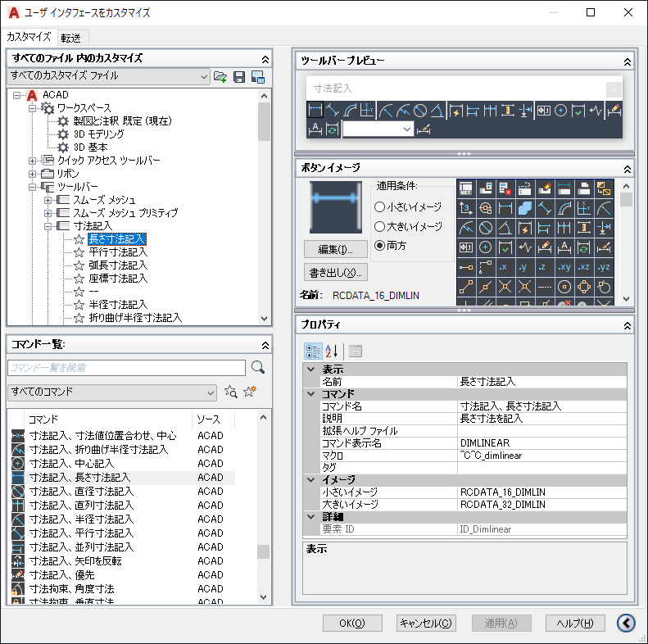Collapse the コマンド一覧 pane

pos(265,345)
